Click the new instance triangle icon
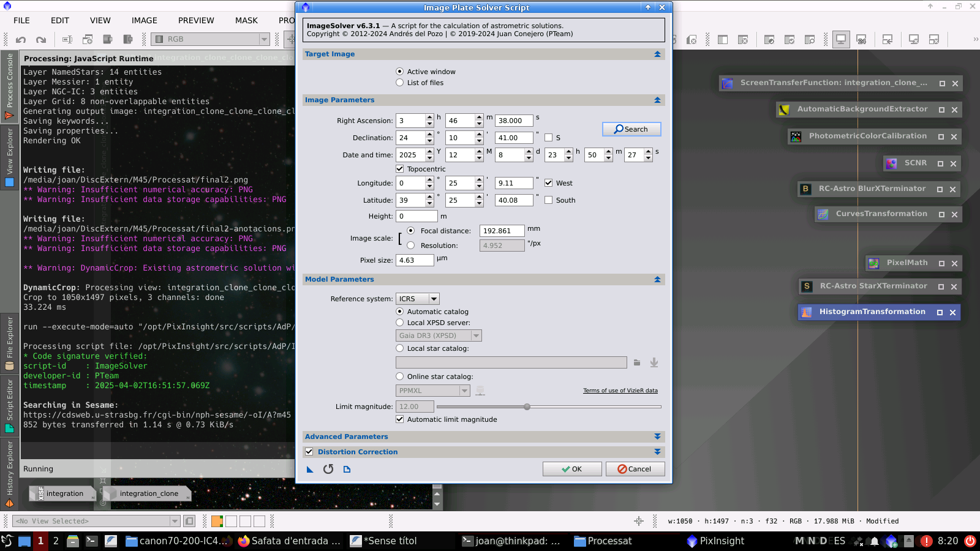The image size is (980, 551). 310,470
